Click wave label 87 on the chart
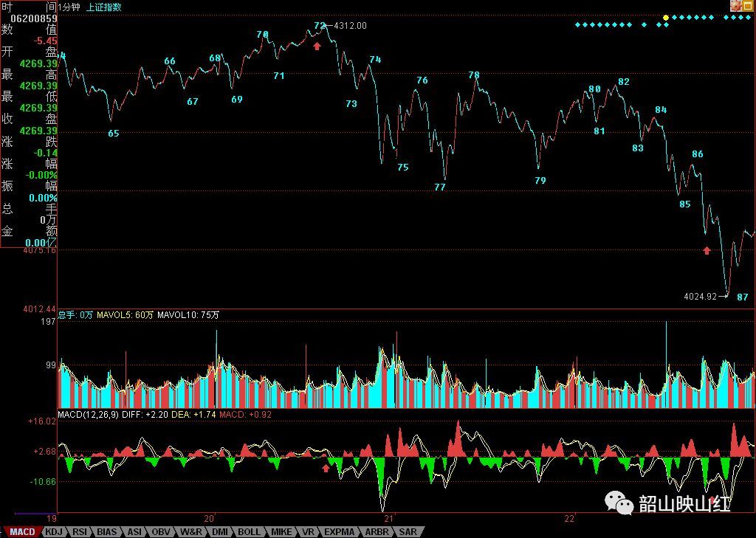Viewport: 756px width, 538px height. pos(743,297)
